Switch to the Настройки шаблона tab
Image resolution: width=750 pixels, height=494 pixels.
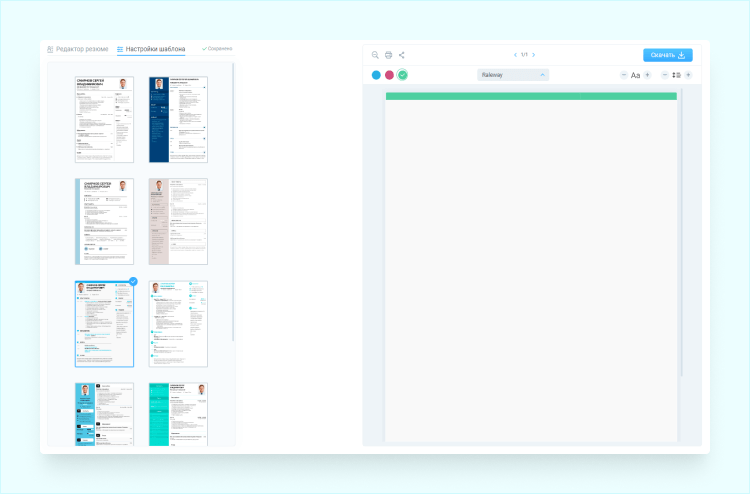(x=151, y=48)
